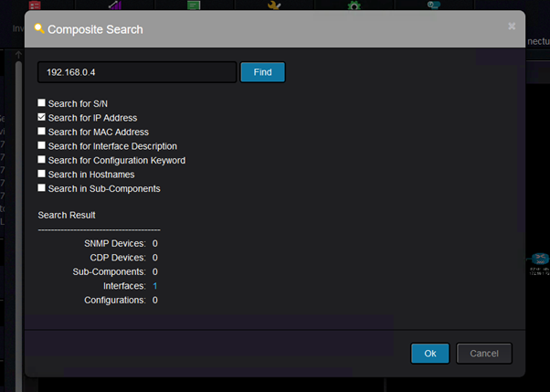550x392 pixels.
Task: Click the Find button
Action: (263, 72)
